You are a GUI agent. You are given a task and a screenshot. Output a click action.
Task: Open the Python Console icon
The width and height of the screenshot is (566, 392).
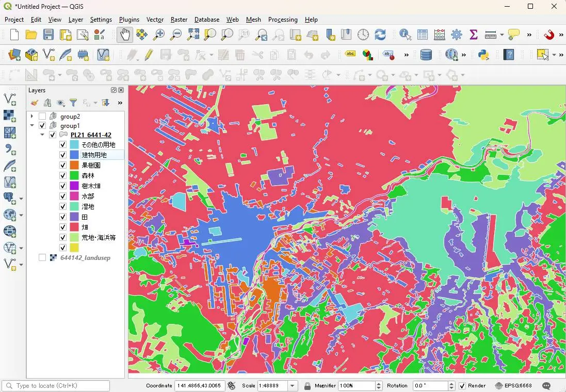click(484, 54)
